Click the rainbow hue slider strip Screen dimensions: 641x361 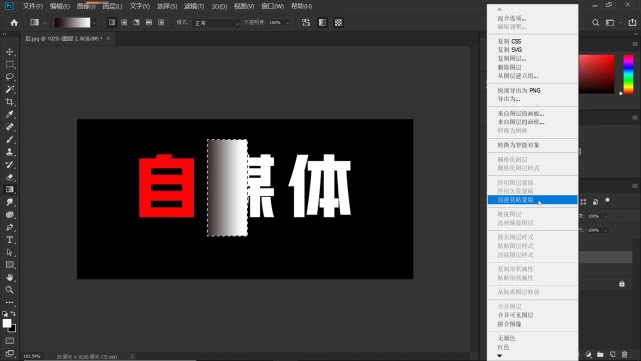click(628, 74)
